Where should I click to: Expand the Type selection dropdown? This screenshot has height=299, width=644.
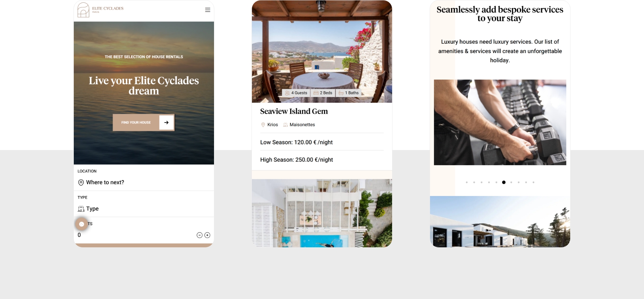144,209
